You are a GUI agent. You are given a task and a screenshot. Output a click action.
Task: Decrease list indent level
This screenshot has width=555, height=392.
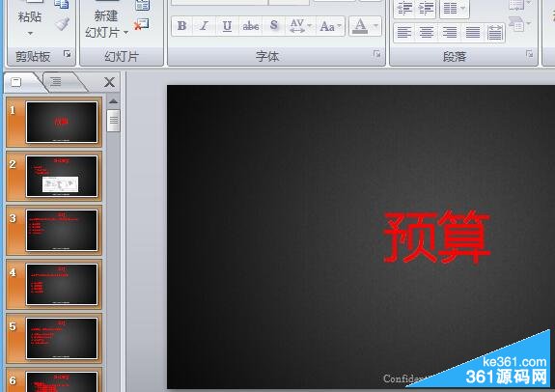click(404, 8)
